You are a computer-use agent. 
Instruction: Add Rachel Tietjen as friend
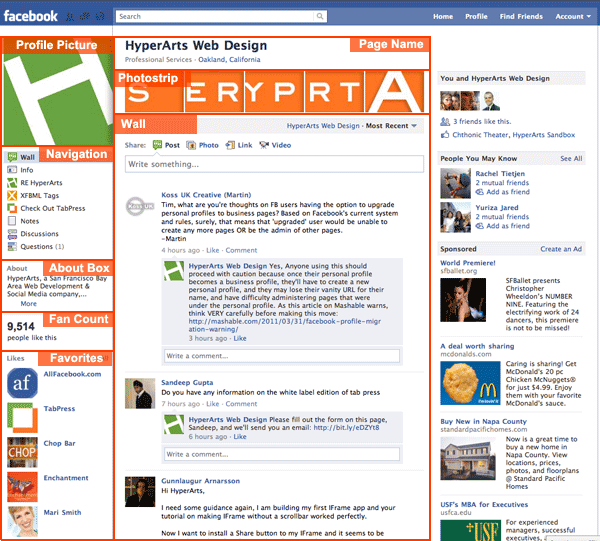pos(502,192)
